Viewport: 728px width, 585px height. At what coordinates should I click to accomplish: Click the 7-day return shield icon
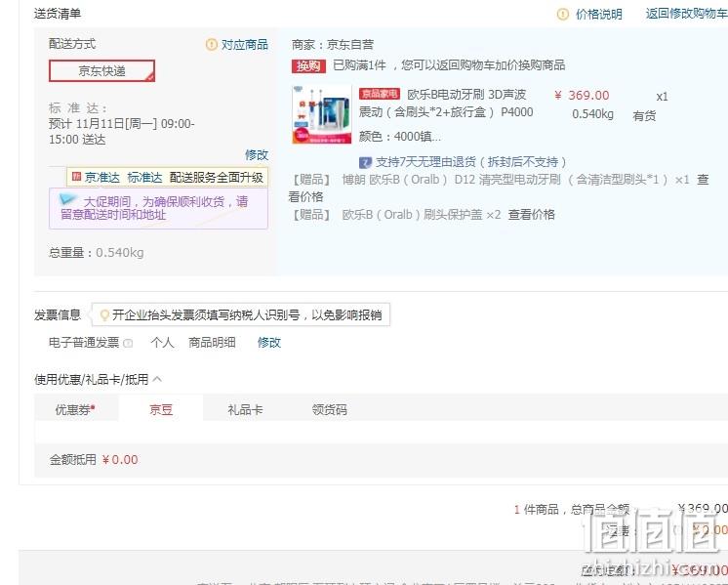click(365, 162)
